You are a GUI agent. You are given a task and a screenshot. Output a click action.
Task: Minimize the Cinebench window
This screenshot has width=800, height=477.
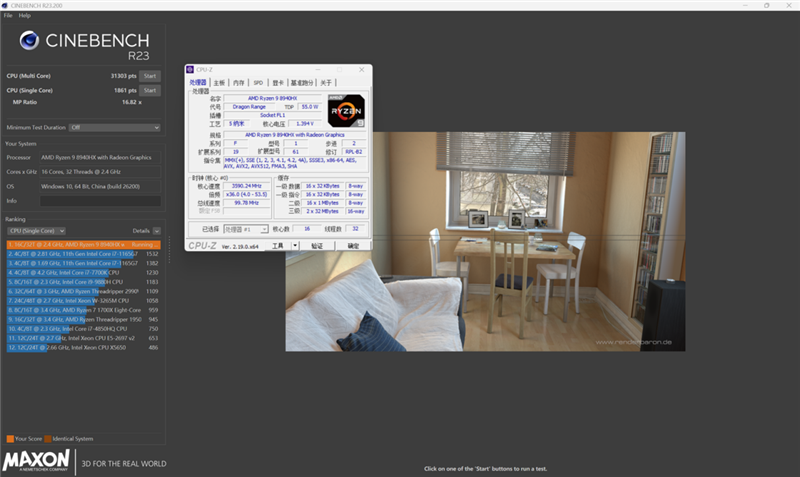[x=745, y=5]
